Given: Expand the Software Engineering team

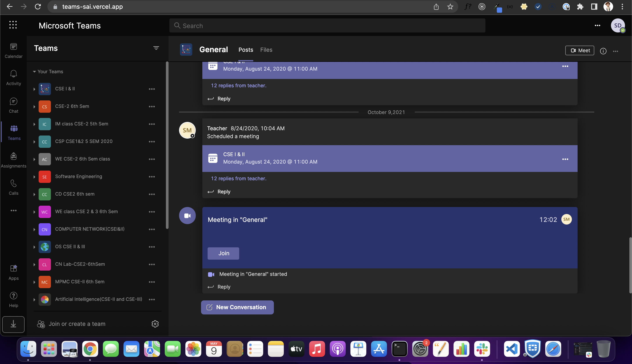Looking at the screenshot, I should point(34,177).
